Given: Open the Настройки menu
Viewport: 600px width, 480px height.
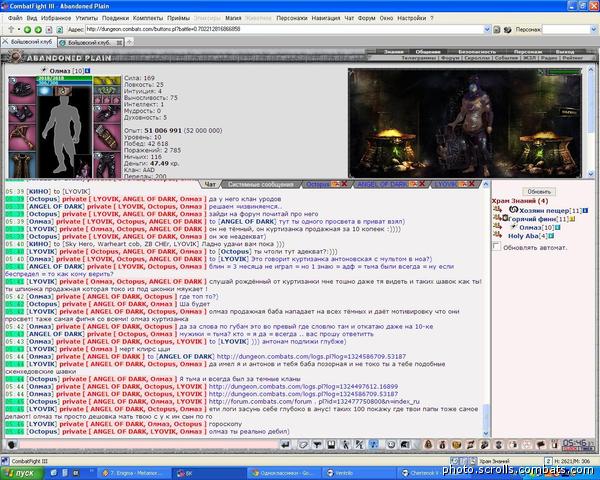Looking at the screenshot, I should (x=411, y=18).
